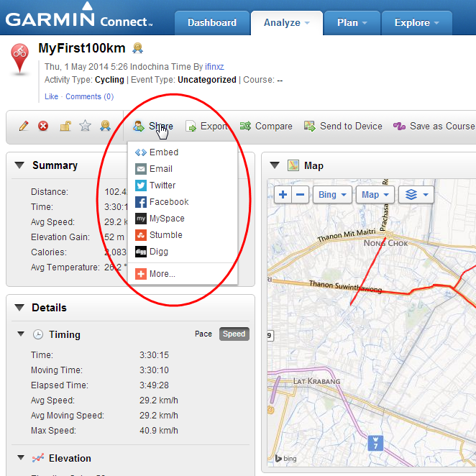Click the pencil edit icon
This screenshot has height=476, width=476.
tap(24, 126)
